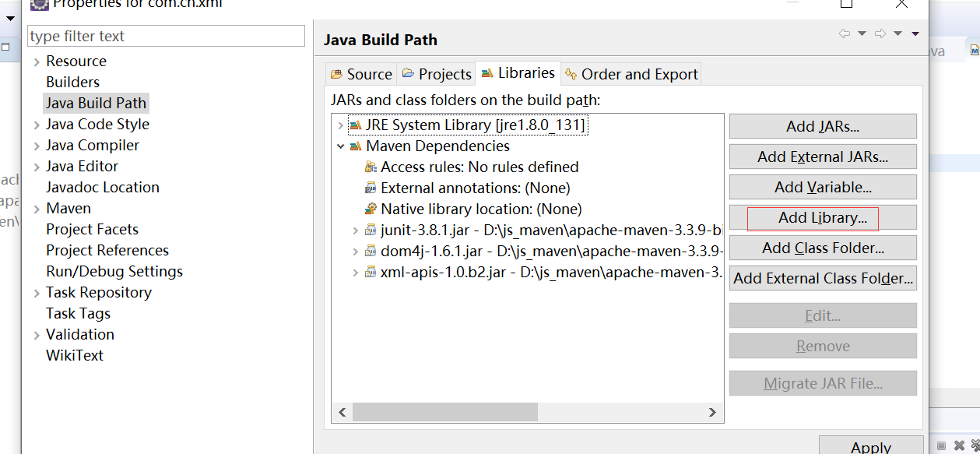Screen dimensions: 980x454
Task: Click the Add Class Folder... button
Action: [823, 248]
